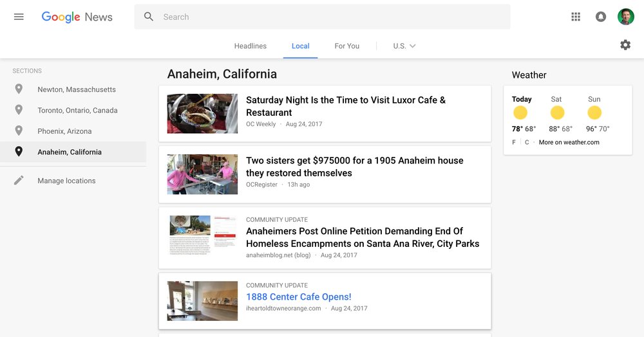Open the Google apps grid
644x337 pixels.
click(x=576, y=17)
